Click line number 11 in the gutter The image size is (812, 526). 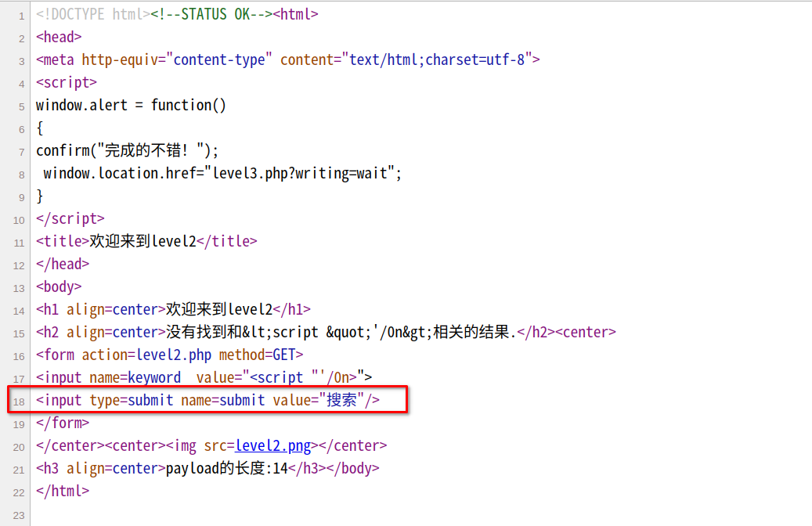[19, 243]
